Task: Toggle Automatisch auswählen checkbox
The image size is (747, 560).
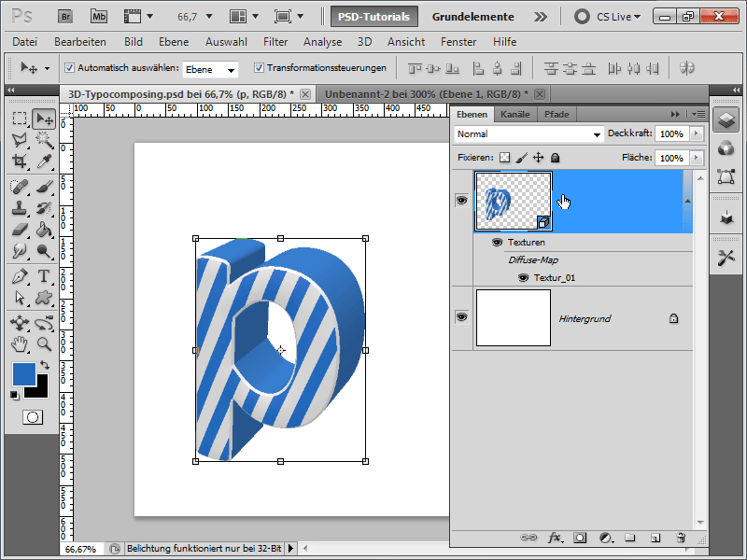Action: (x=69, y=67)
